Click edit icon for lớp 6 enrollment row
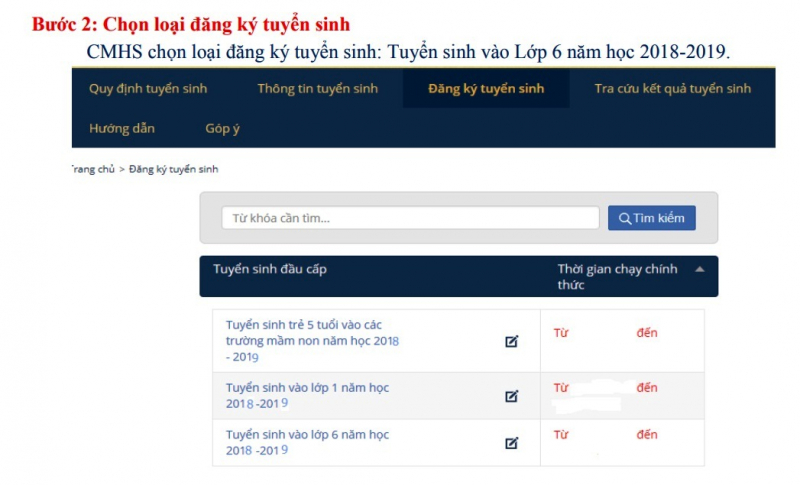800x485 pixels. coord(511,443)
